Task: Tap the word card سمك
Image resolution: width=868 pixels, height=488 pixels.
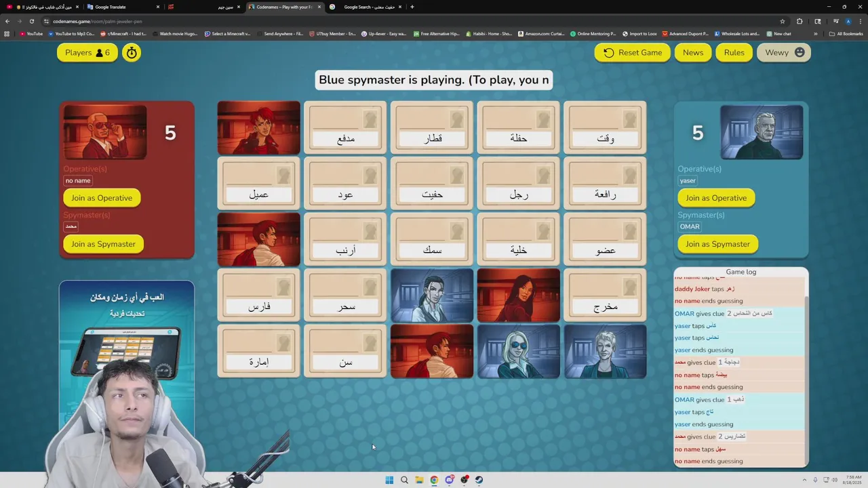Action: click(x=432, y=239)
